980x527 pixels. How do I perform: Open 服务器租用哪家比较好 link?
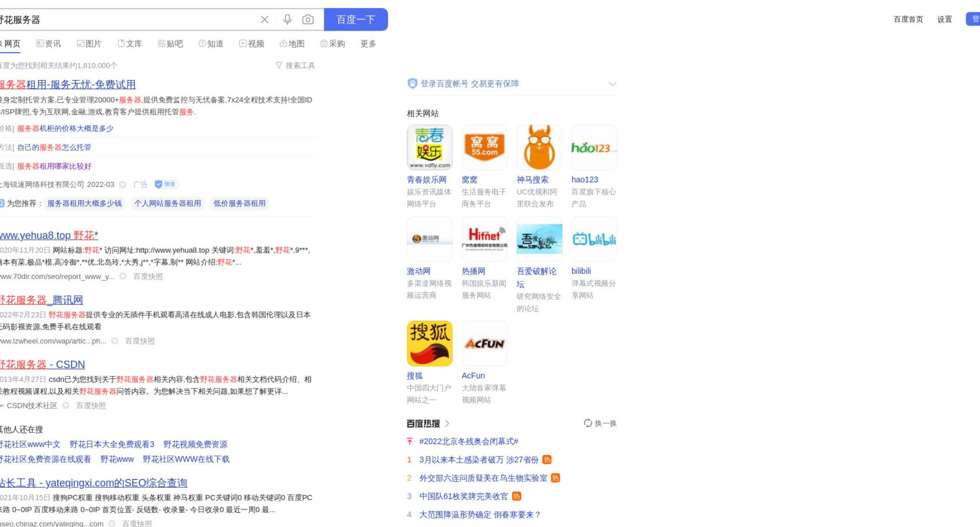[x=54, y=166]
